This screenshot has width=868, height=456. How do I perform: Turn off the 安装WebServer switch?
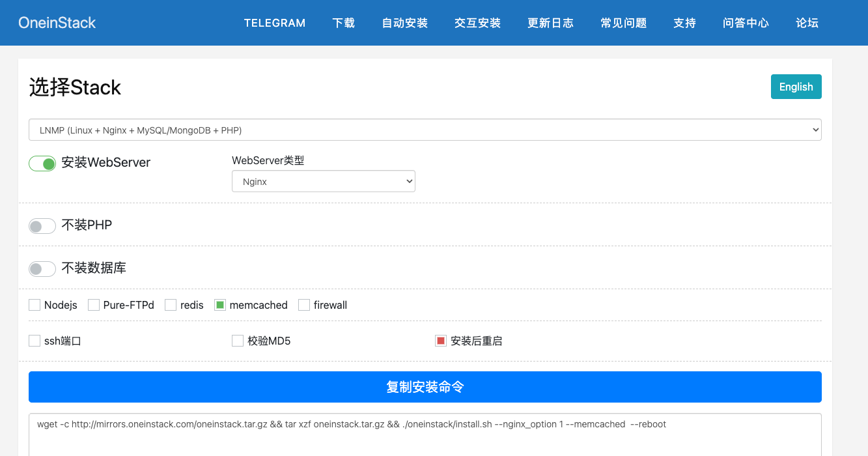point(42,164)
